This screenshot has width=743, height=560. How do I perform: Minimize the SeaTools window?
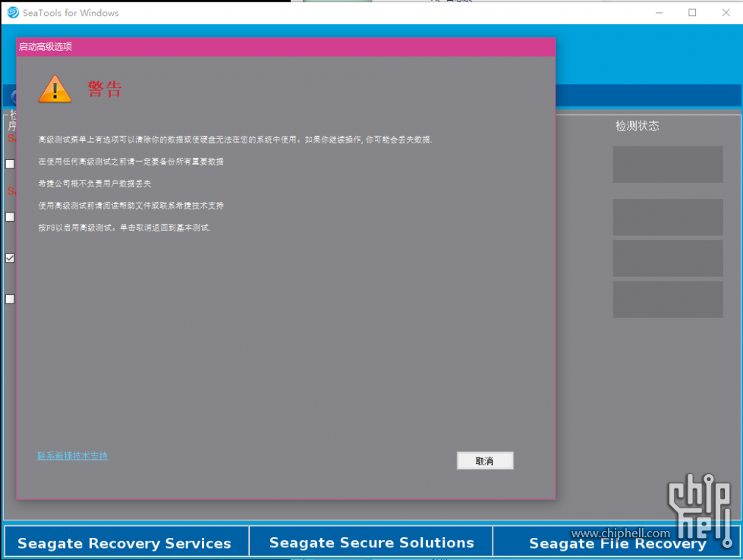click(659, 13)
